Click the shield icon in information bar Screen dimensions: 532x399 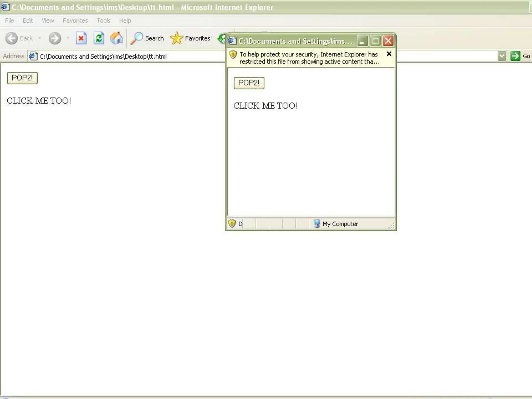(233, 55)
